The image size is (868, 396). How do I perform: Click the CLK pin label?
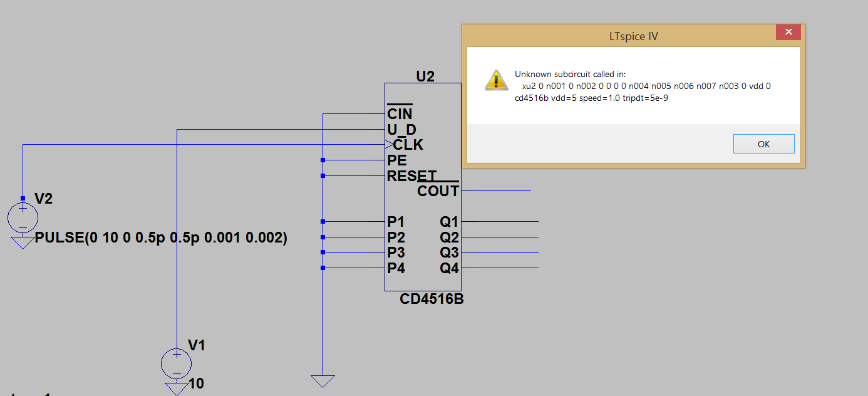[408, 145]
